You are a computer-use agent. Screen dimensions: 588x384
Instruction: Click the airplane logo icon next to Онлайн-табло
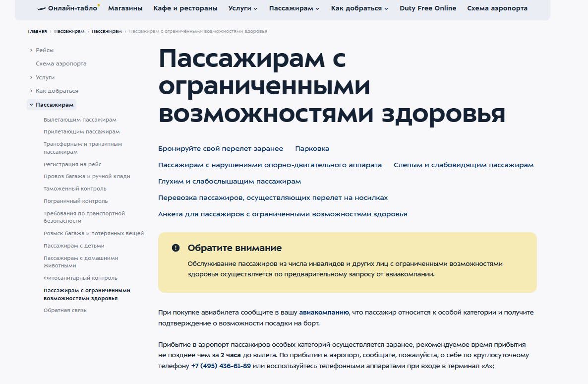(41, 7)
